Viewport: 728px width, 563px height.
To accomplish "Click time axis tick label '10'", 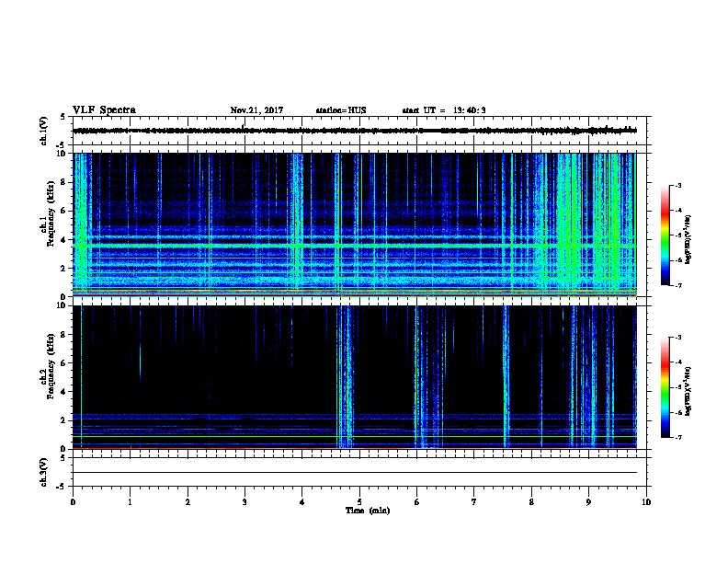I will click(x=646, y=502).
